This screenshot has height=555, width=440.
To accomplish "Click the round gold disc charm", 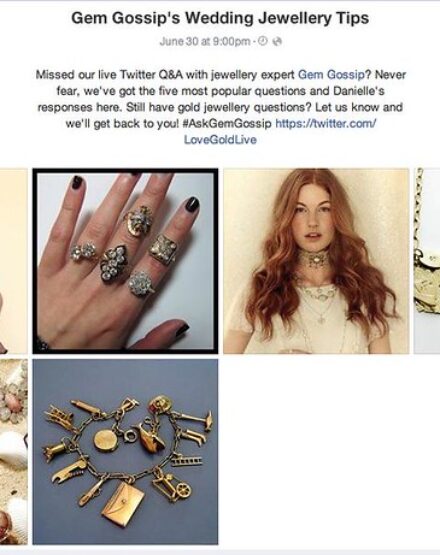I will coord(105,440).
